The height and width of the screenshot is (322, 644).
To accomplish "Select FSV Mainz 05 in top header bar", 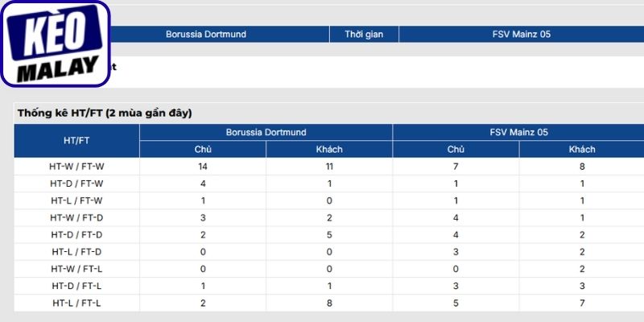I will point(521,34).
